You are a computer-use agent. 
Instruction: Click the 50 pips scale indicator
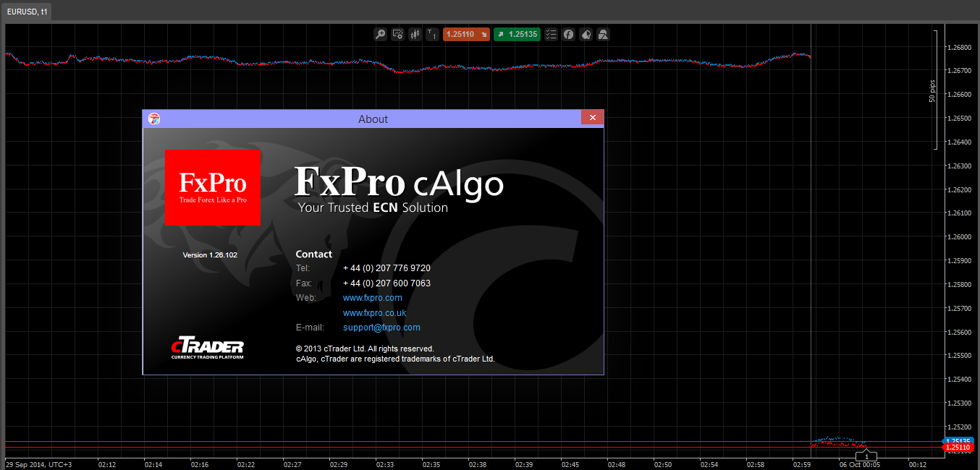pyautogui.click(x=932, y=90)
